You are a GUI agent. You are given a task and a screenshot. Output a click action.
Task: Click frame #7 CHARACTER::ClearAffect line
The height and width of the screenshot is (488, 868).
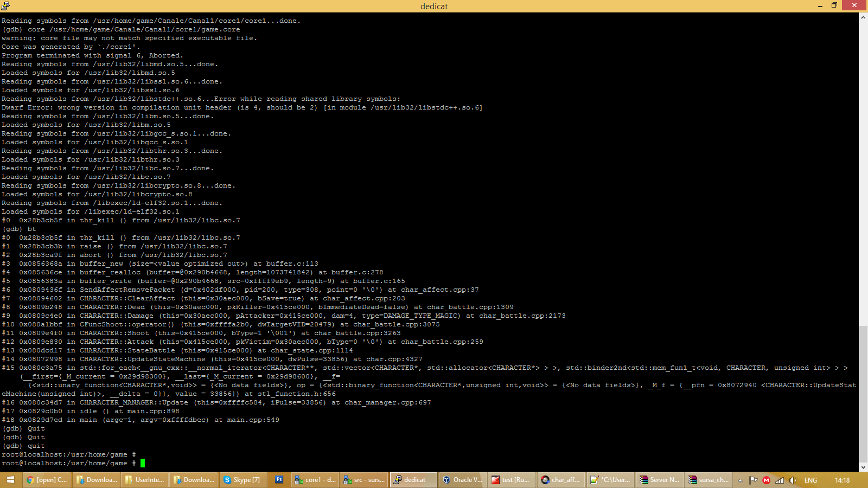pyautogui.click(x=203, y=298)
